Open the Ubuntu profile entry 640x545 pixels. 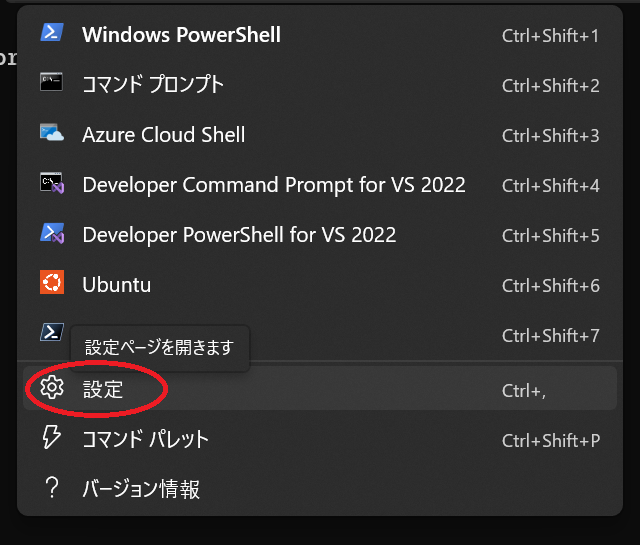pos(320,285)
